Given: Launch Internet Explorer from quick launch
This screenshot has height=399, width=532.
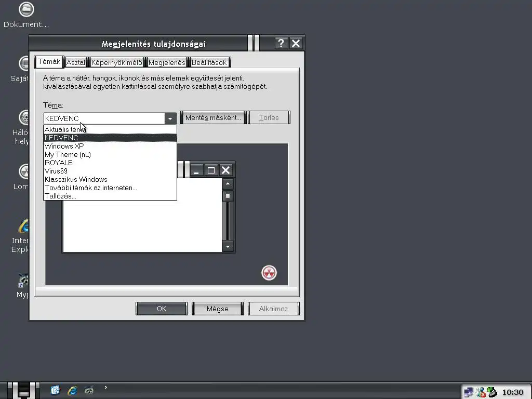Looking at the screenshot, I should (72, 390).
